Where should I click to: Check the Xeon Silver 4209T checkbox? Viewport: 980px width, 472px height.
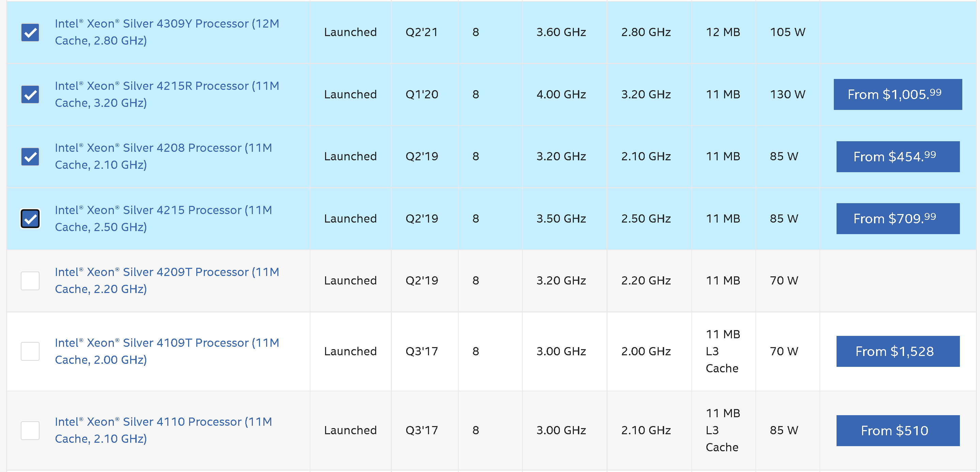coord(30,281)
